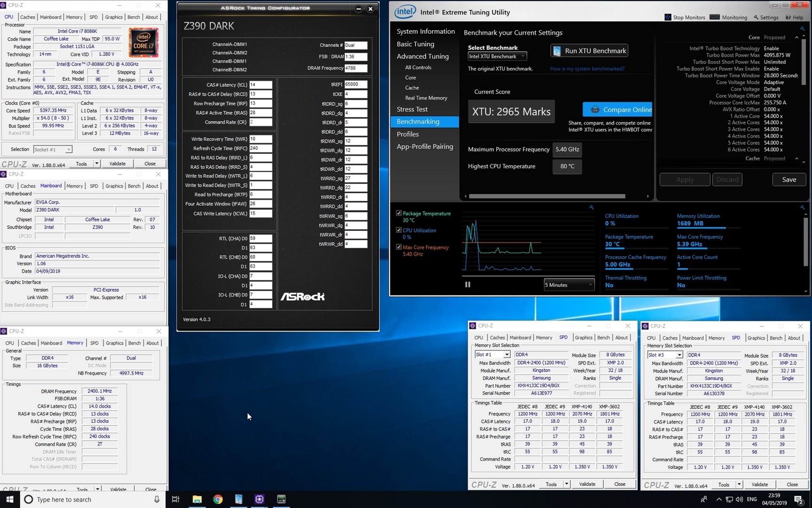The height and width of the screenshot is (508, 812).
Task: Open System Information in XTU sidebar
Action: (426, 32)
